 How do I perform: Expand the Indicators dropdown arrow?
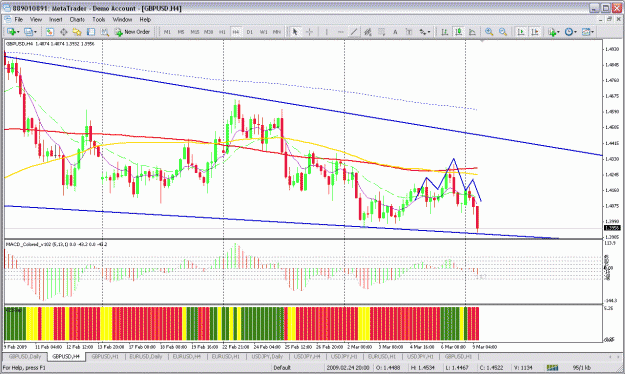(x=558, y=32)
